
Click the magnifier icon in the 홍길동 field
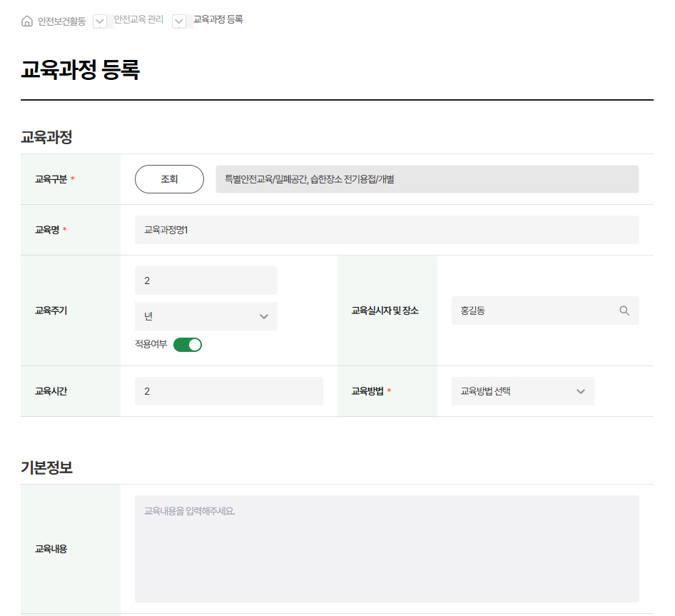[624, 310]
